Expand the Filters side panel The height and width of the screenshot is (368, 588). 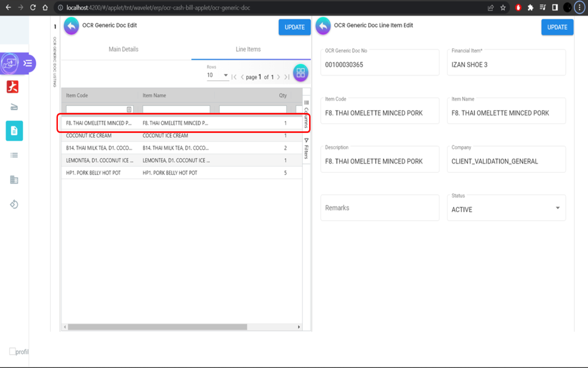(306, 149)
